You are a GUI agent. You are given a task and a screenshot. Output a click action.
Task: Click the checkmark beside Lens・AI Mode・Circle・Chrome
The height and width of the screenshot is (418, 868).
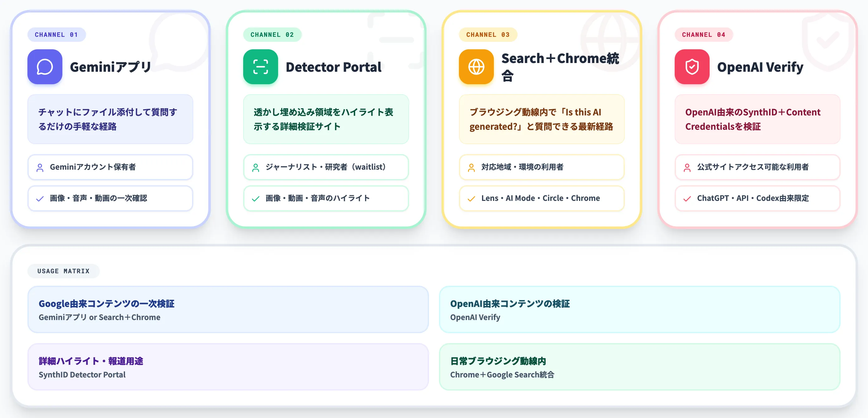click(x=471, y=198)
